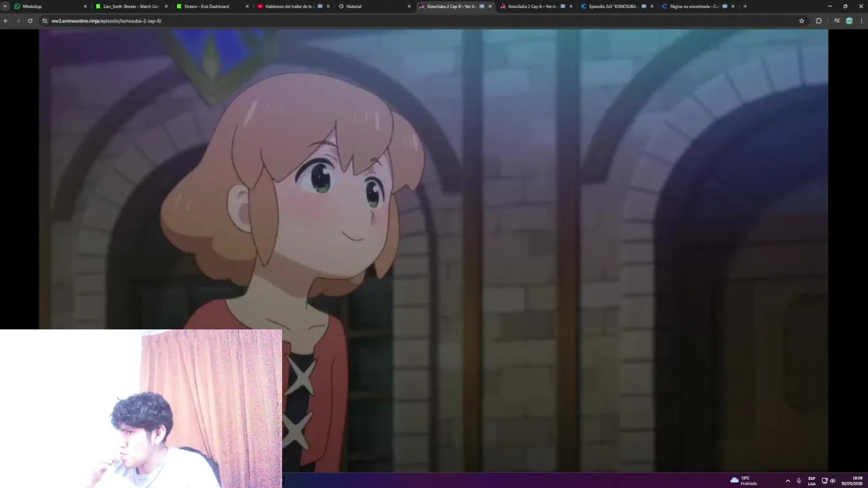Switch to KonoSuba 2 Cap 6 tab
This screenshot has height=488, width=868.
pos(536,6)
